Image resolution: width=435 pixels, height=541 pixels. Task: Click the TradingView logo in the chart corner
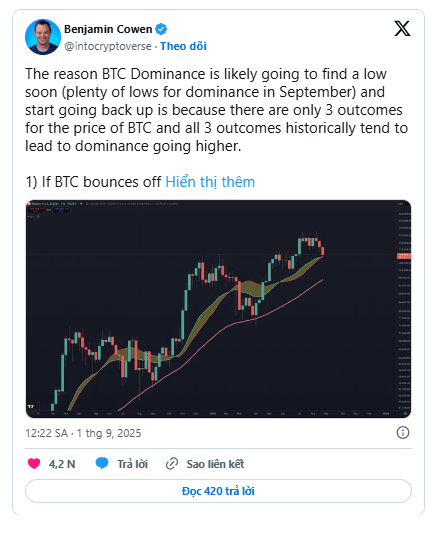(31, 407)
